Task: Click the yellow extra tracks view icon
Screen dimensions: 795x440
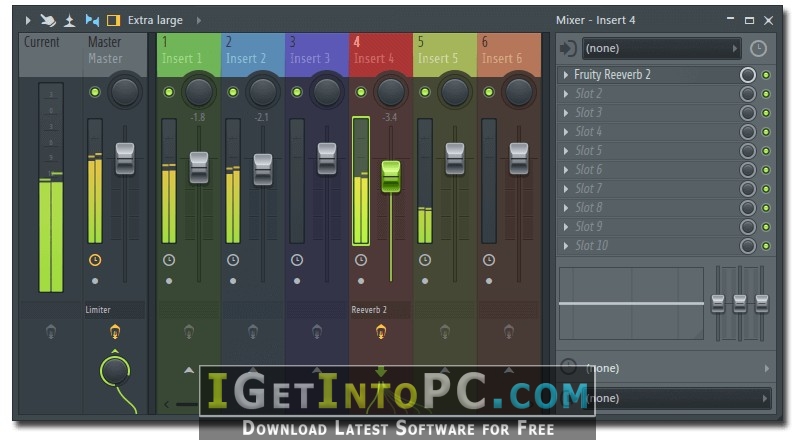Action: 114,20
